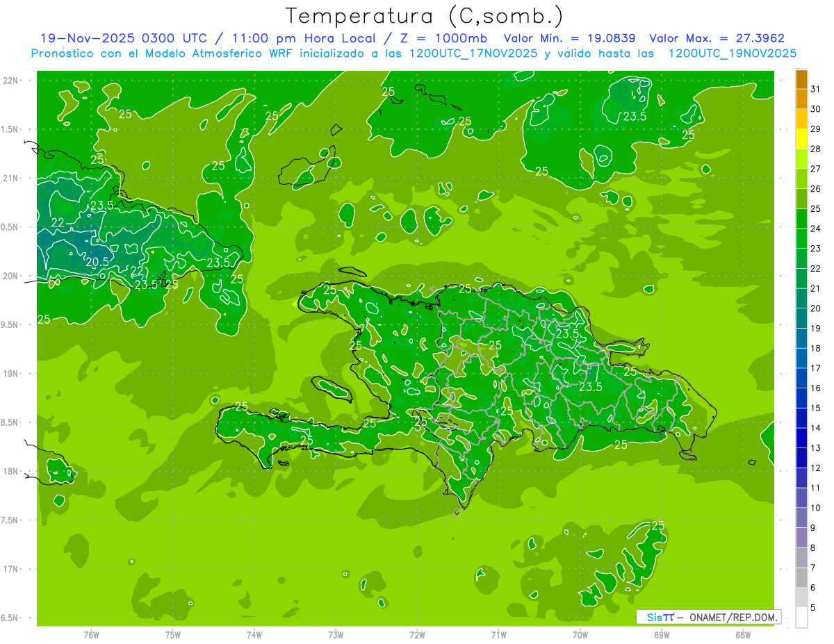Click the '19' value on the color scale
Image resolution: width=834 pixels, height=644 pixels.
coord(816,329)
